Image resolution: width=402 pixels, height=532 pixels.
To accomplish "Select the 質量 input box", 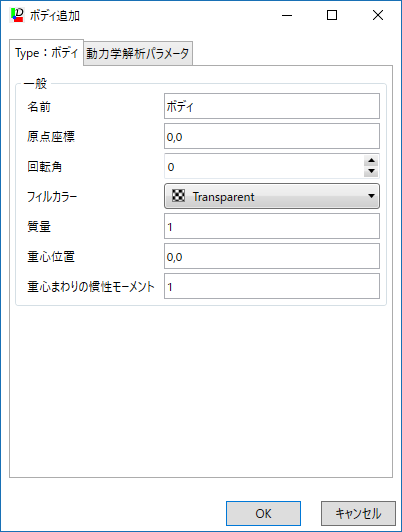I will [x=272, y=226].
